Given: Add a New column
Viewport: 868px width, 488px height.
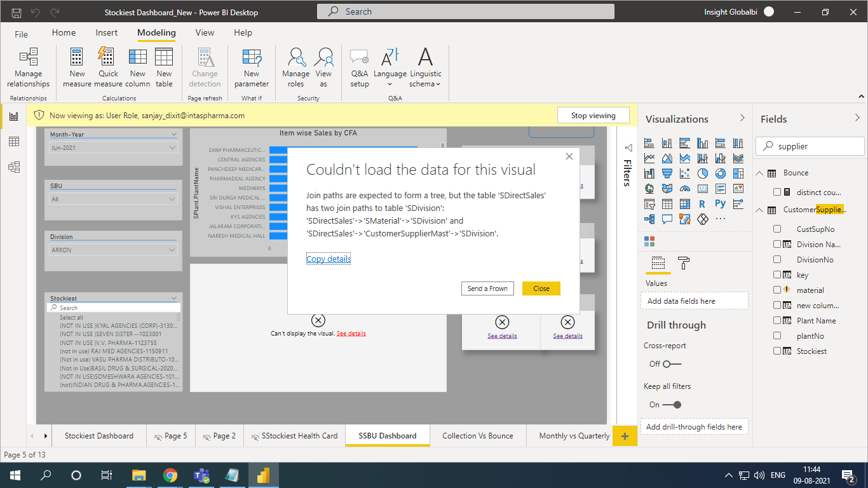Looking at the screenshot, I should (x=137, y=69).
